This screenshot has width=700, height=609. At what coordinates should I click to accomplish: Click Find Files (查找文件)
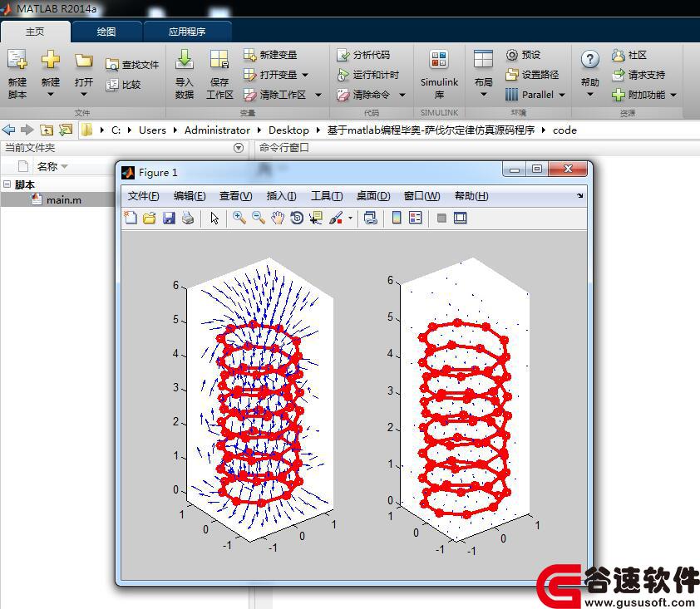pos(132,65)
